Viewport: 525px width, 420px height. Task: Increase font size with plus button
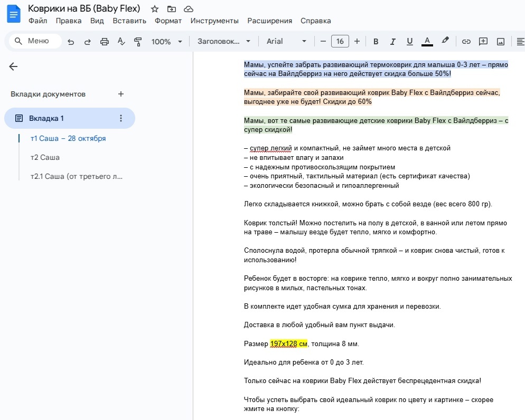pyautogui.click(x=357, y=42)
